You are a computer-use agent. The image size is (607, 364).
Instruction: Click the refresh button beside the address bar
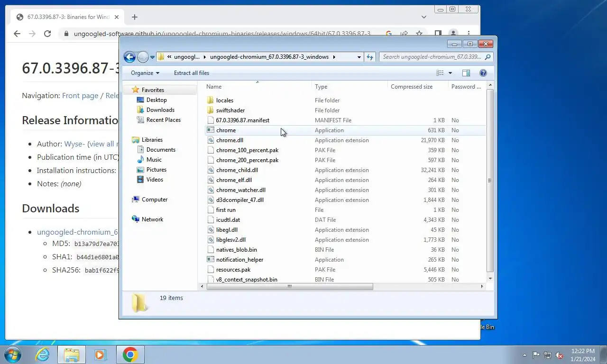tap(370, 57)
